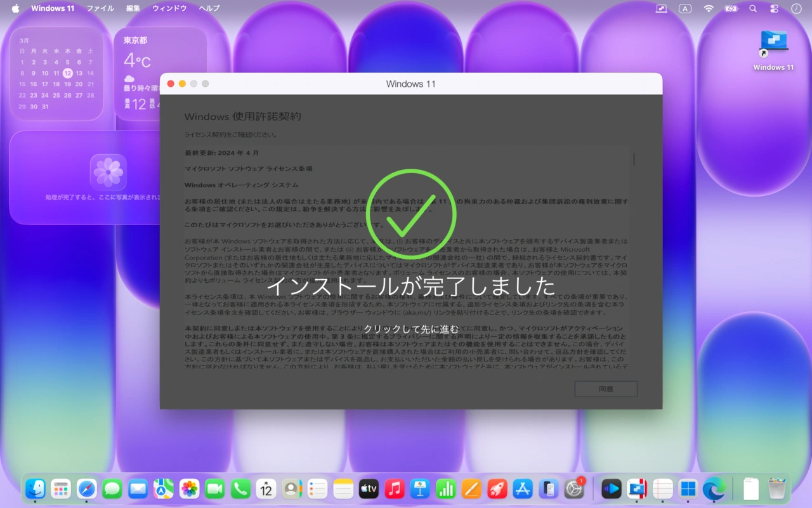Click the battery status icon
This screenshot has height=508, width=812.
[x=731, y=8]
